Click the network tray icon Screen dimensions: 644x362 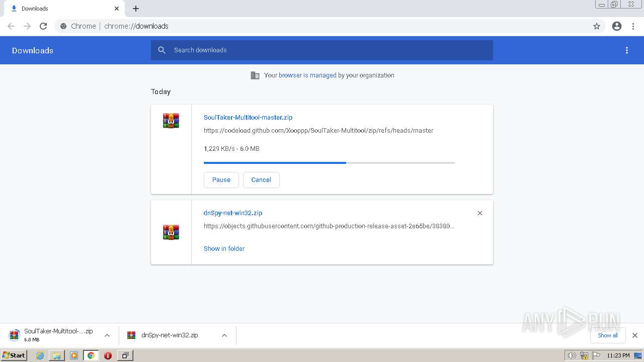(584, 355)
